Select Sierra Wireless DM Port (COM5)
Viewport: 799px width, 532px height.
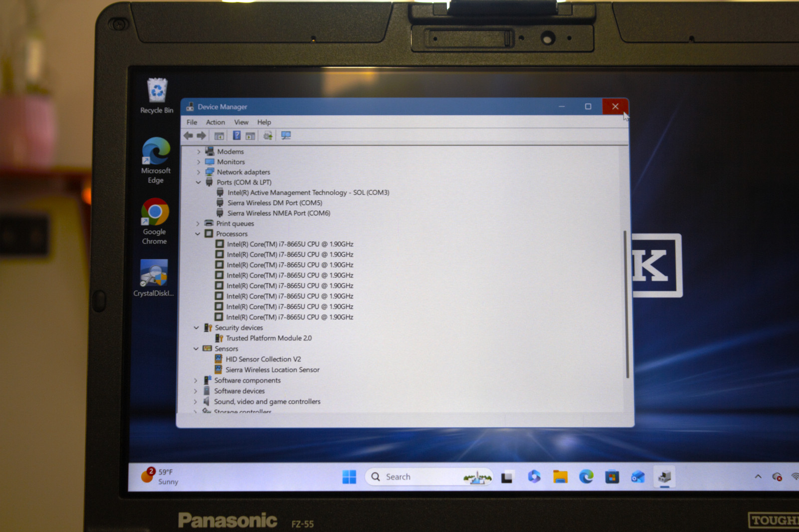click(275, 203)
